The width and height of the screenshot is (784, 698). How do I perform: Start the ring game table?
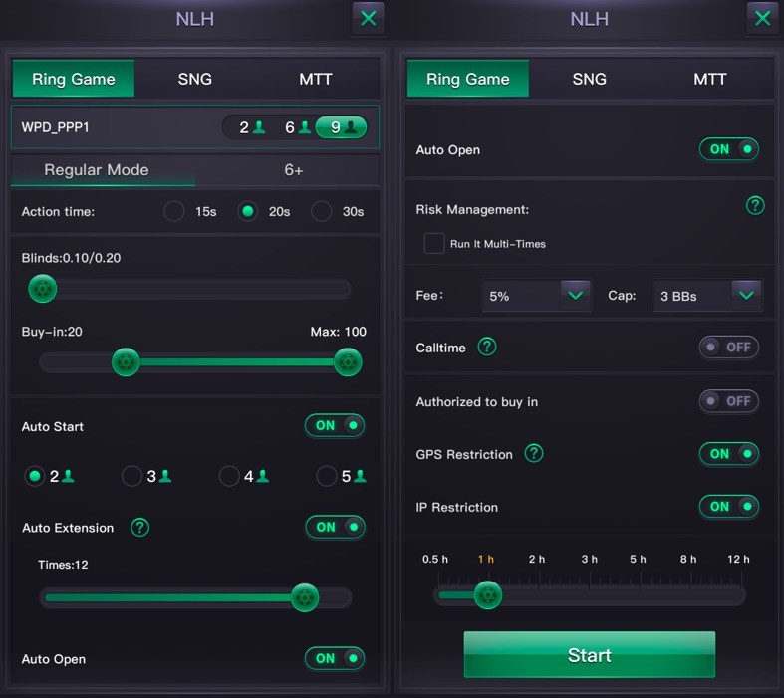590,654
